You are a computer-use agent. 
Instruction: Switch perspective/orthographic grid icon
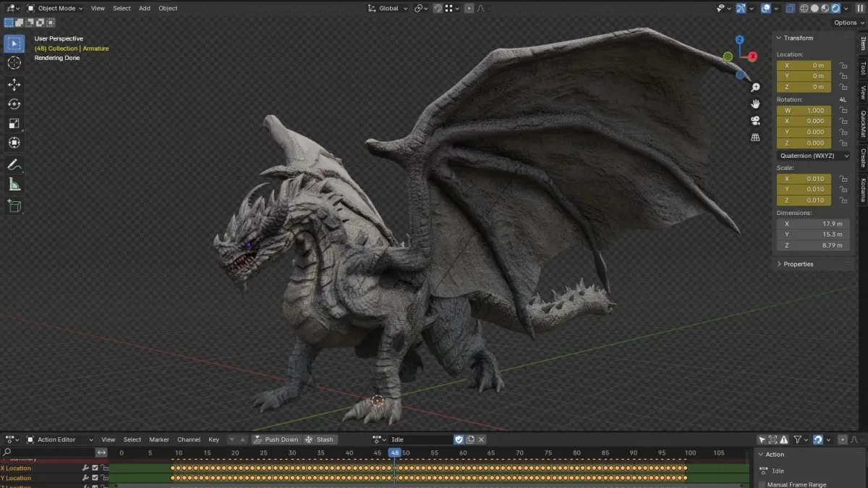pos(755,137)
